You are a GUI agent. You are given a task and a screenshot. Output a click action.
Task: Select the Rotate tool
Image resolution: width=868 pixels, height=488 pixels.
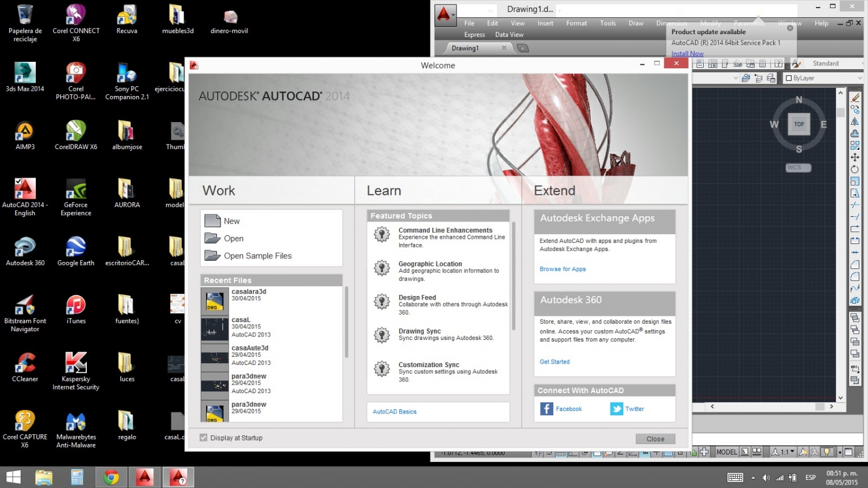click(855, 169)
